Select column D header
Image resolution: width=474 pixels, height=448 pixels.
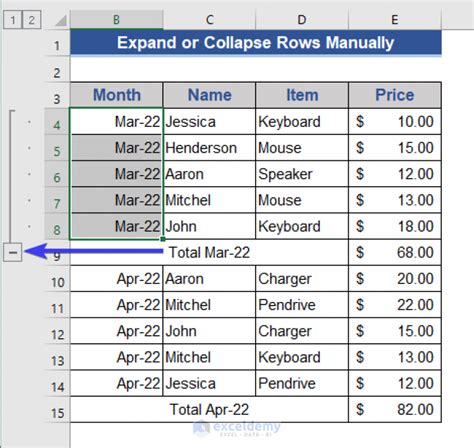click(302, 20)
